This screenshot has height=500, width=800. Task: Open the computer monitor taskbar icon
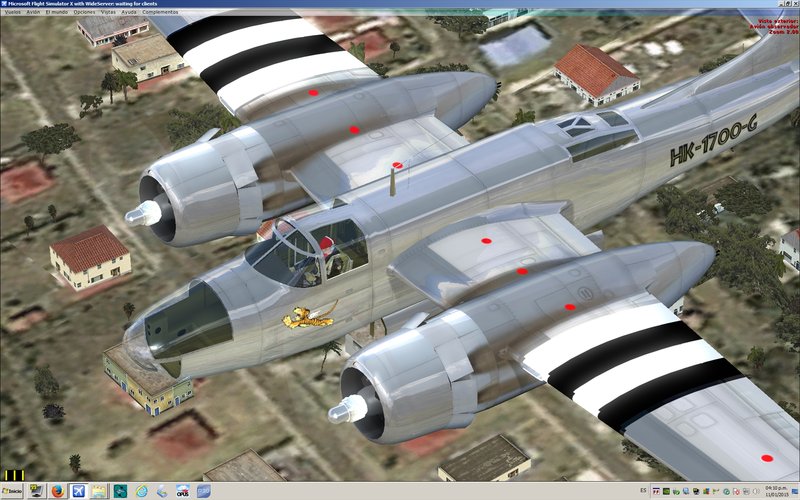[x=37, y=491]
